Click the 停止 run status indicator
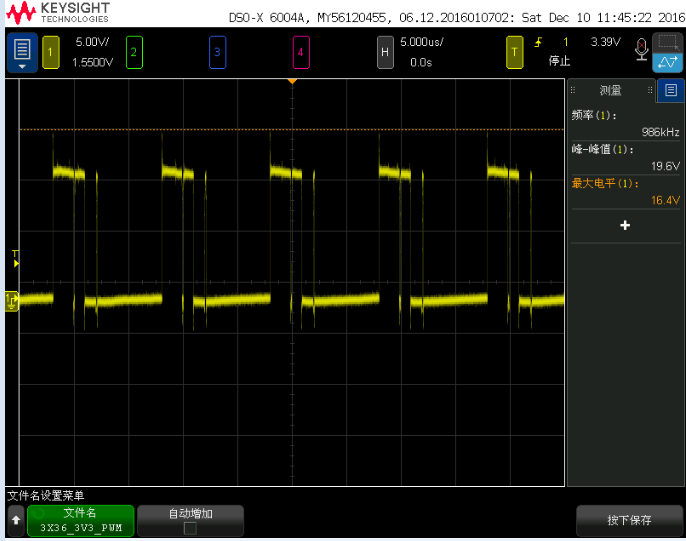686x541 pixels. point(560,61)
